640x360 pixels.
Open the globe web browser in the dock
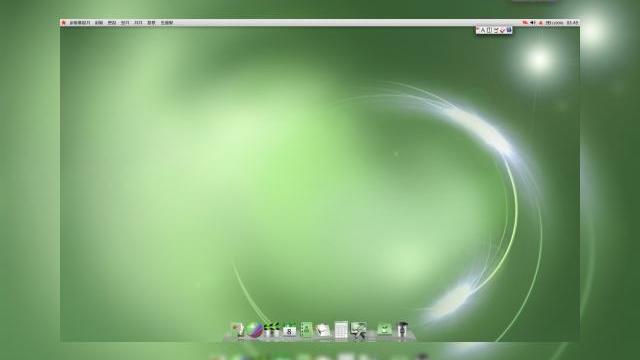tap(254, 330)
